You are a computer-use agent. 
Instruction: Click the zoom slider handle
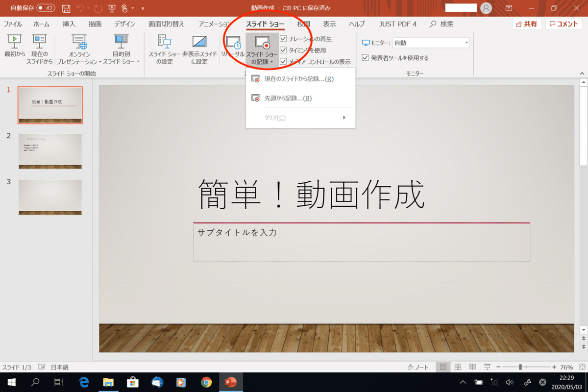(520, 367)
